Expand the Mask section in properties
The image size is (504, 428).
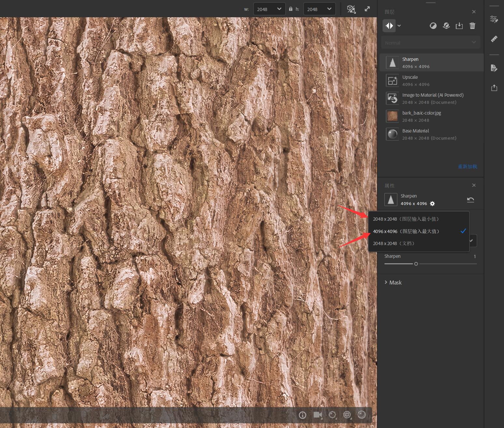(x=395, y=282)
